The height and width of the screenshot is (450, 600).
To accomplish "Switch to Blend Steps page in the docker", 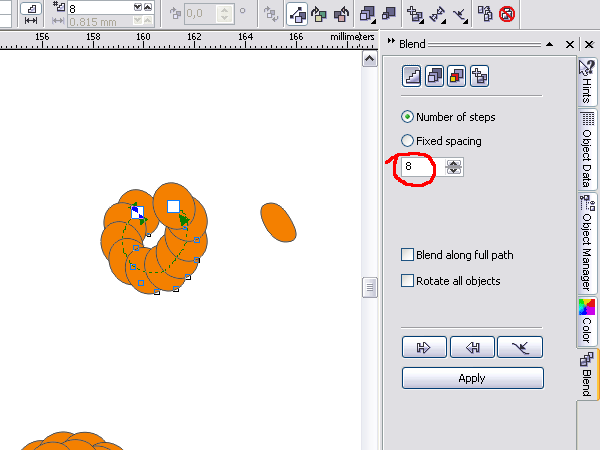I will pos(412,76).
